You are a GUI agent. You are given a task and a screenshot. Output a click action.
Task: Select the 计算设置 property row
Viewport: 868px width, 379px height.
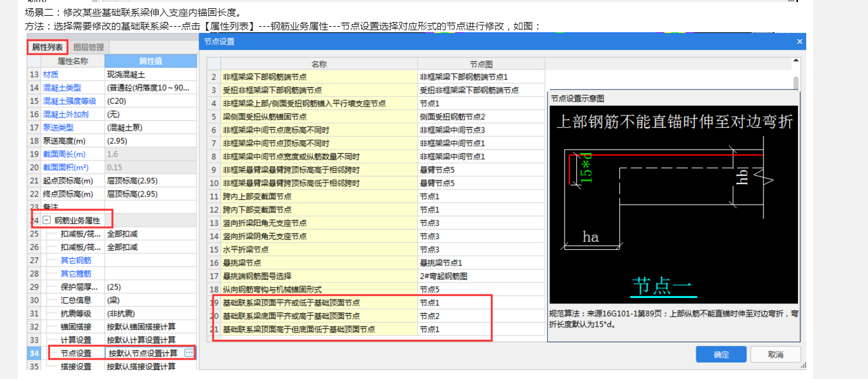[112, 340]
